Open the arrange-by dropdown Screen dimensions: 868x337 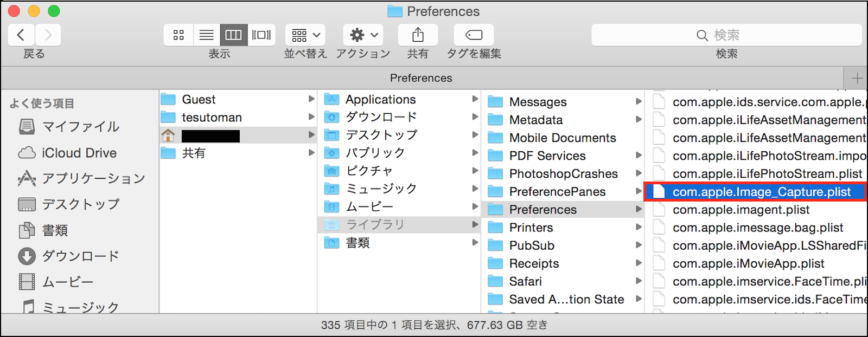(x=305, y=35)
